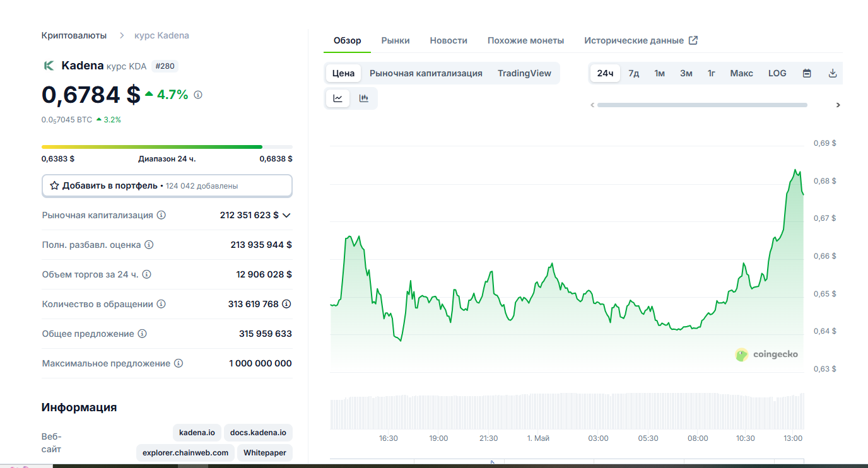
Task: Click the Информация section heading
Action: click(79, 407)
